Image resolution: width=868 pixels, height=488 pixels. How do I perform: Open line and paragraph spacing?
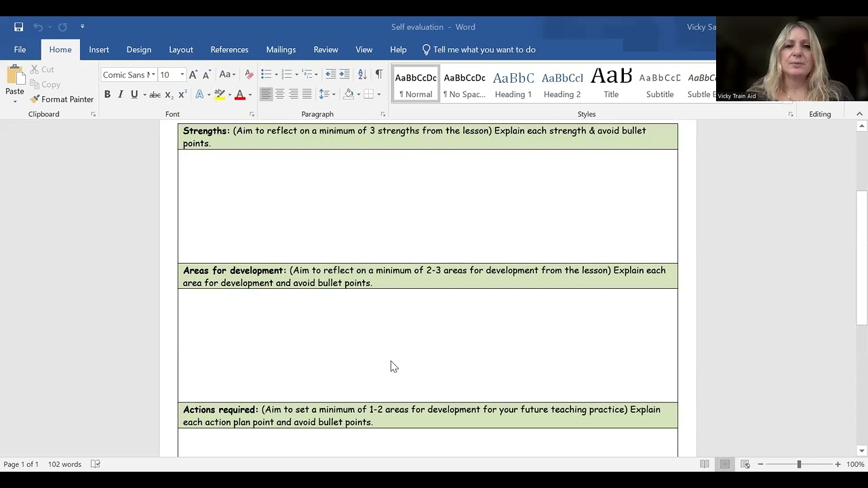pos(325,94)
